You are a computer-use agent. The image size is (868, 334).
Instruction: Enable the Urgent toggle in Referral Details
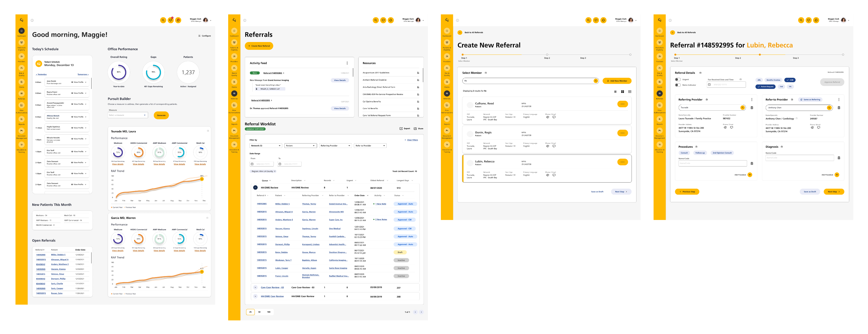click(x=678, y=80)
